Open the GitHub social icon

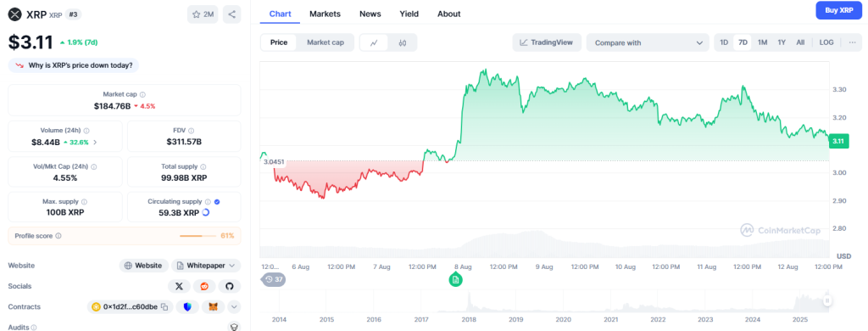click(x=230, y=286)
